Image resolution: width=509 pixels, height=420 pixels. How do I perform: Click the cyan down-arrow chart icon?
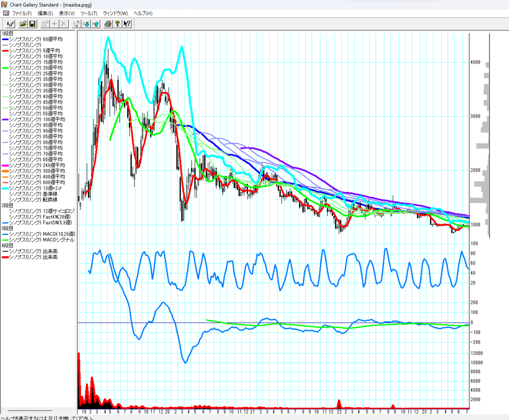[x=86, y=24]
